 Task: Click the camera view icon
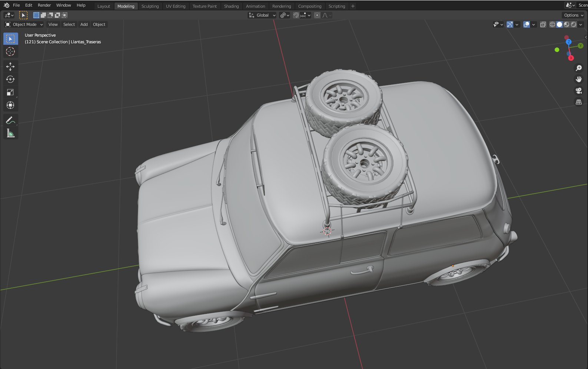(x=578, y=91)
